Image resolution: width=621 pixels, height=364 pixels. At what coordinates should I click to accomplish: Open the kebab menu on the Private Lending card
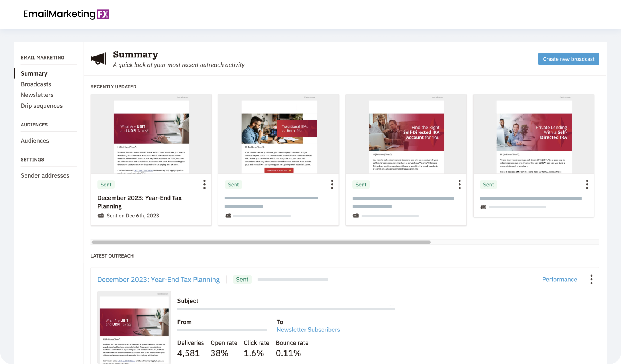[587, 185]
